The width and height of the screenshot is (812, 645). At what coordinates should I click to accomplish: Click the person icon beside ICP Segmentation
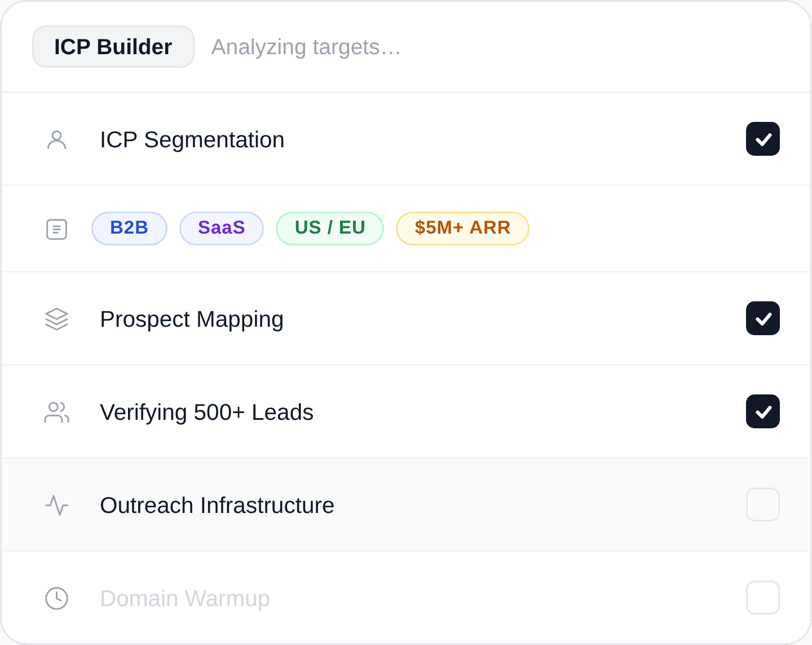pyautogui.click(x=56, y=139)
